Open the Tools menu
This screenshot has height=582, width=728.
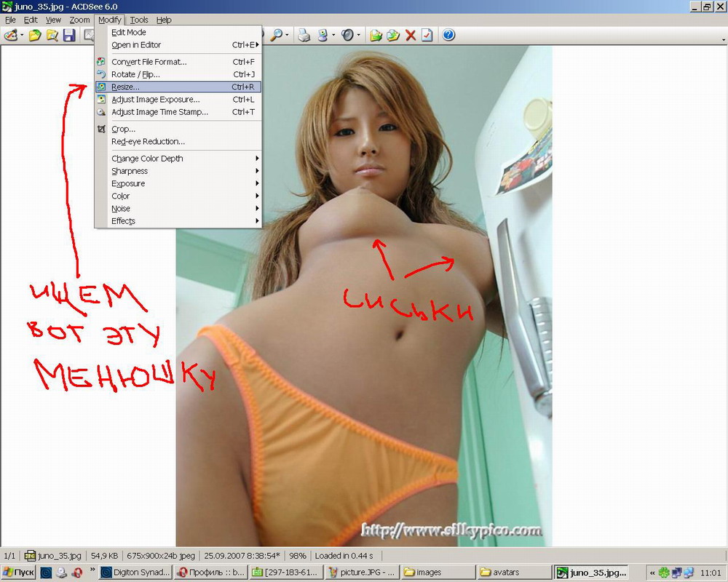tap(139, 20)
